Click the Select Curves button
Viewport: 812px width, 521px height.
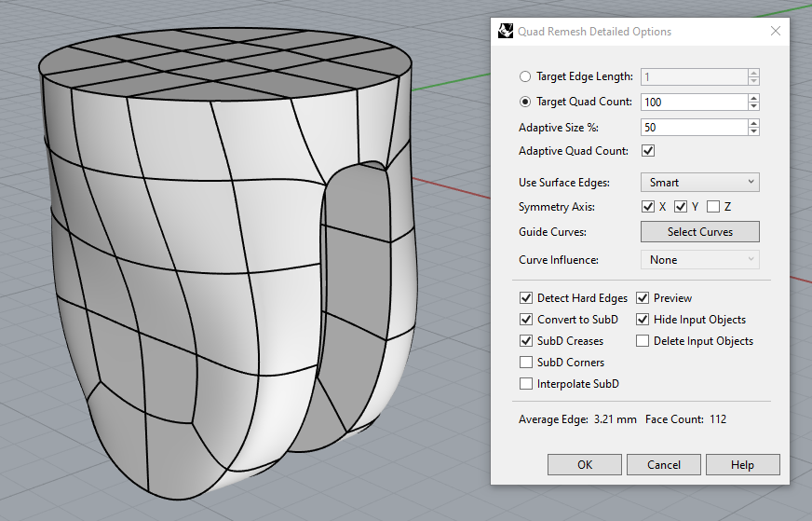[700, 232]
